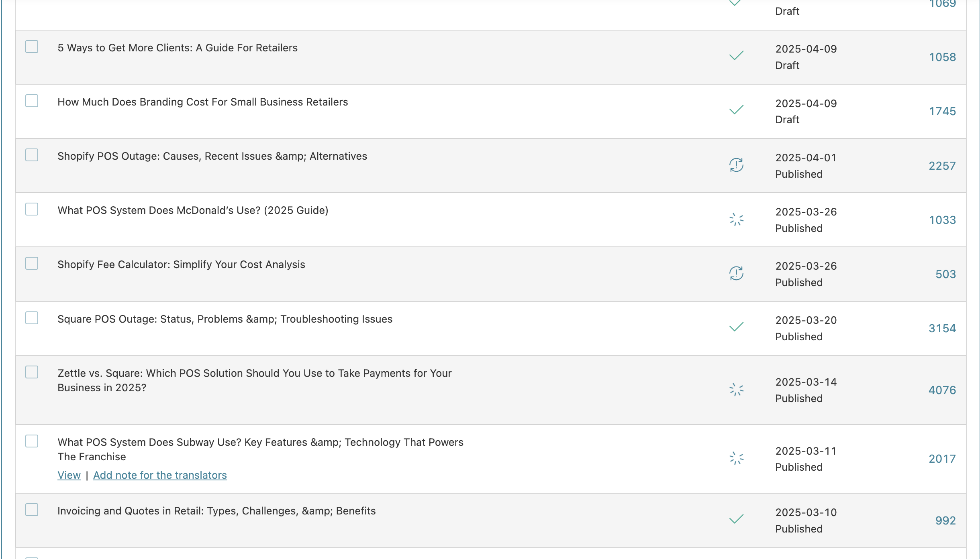Check the Zettle vs. Square post checkbox

coord(32,372)
